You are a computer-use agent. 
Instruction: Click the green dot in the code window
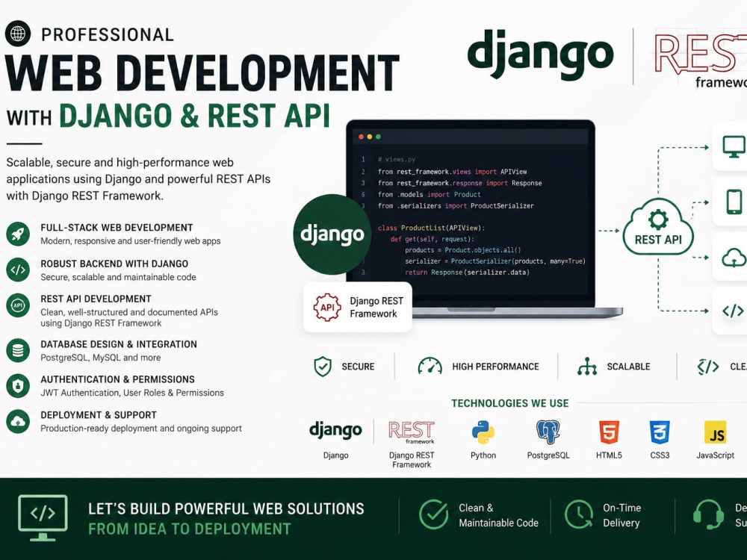coord(378,137)
